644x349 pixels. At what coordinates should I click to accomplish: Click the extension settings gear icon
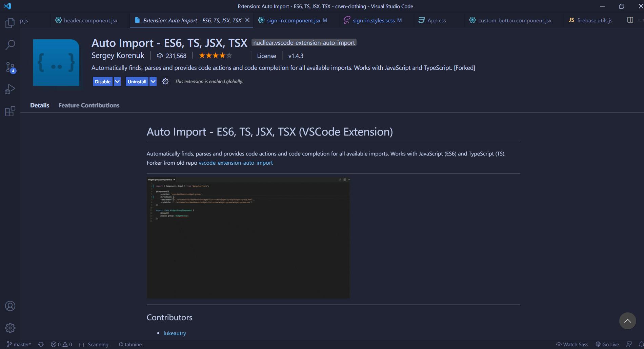coord(165,81)
